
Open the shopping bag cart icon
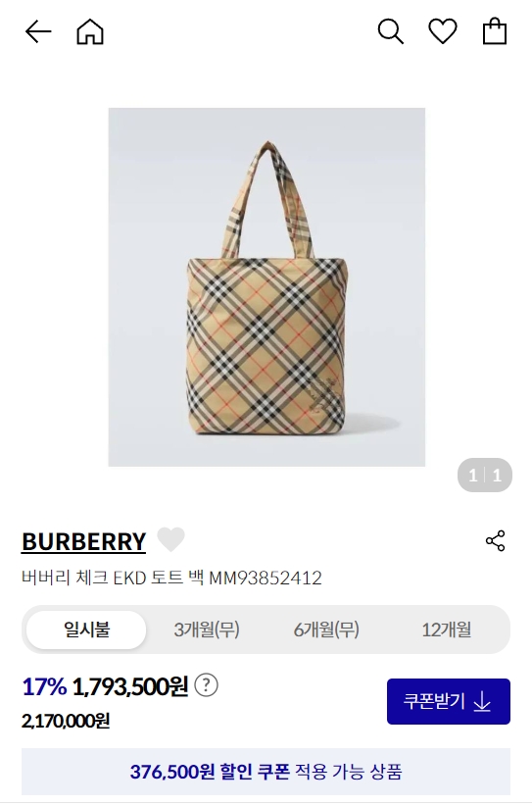[495, 31]
